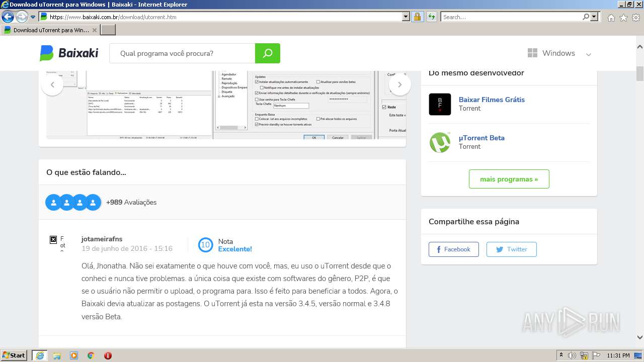The height and width of the screenshot is (362, 644).
Task: Close the Download uTorrent tab
Action: [x=95, y=30]
